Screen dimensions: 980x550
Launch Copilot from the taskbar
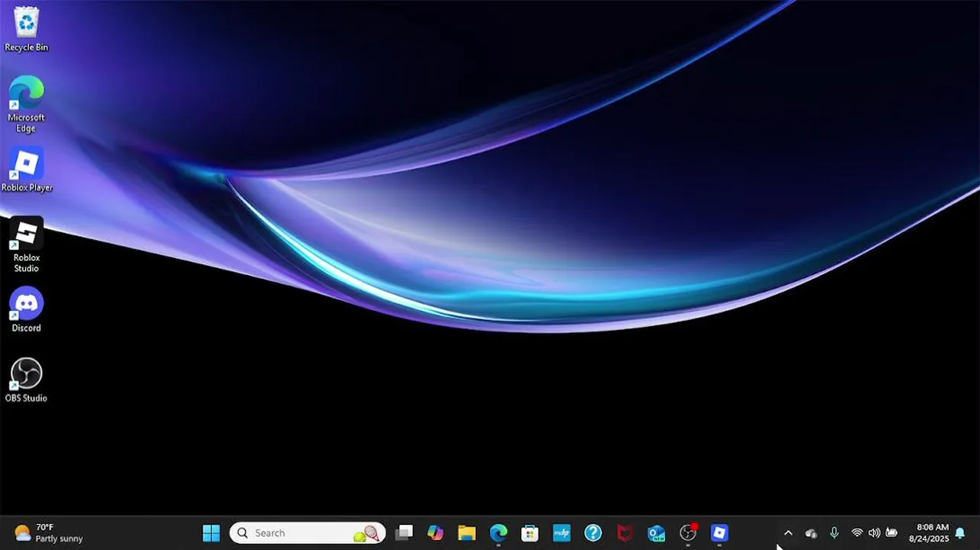(435, 533)
